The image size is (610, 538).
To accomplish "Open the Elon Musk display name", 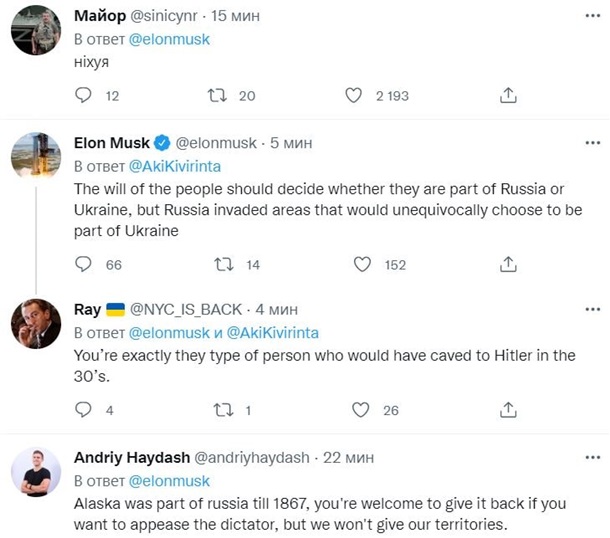I will click(x=111, y=143).
